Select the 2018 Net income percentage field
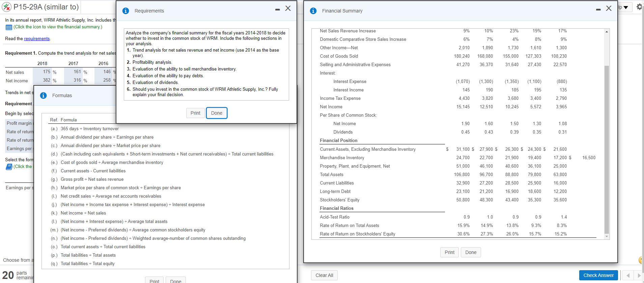 click(43, 80)
